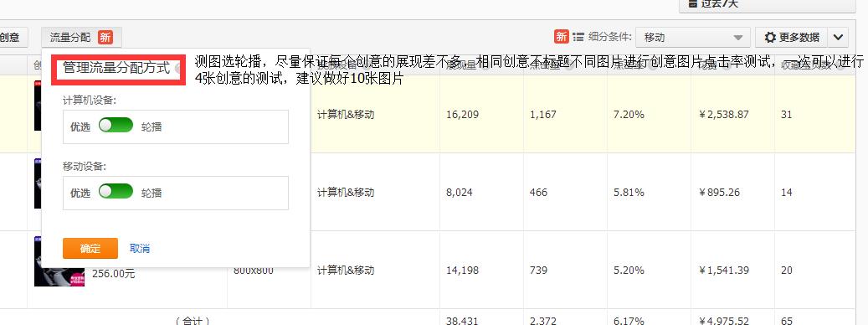
Task: Click the list icon before 细分条件
Action: (578, 37)
